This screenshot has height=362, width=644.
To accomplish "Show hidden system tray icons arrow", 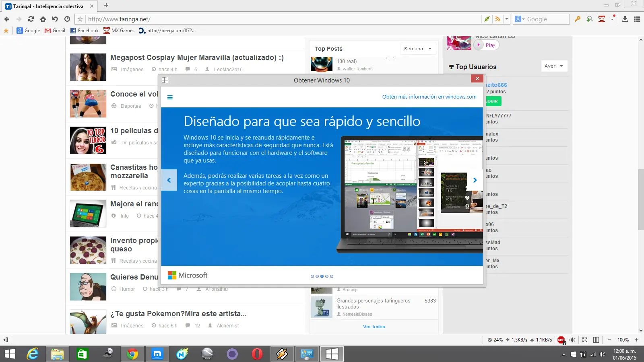I will (x=563, y=354).
